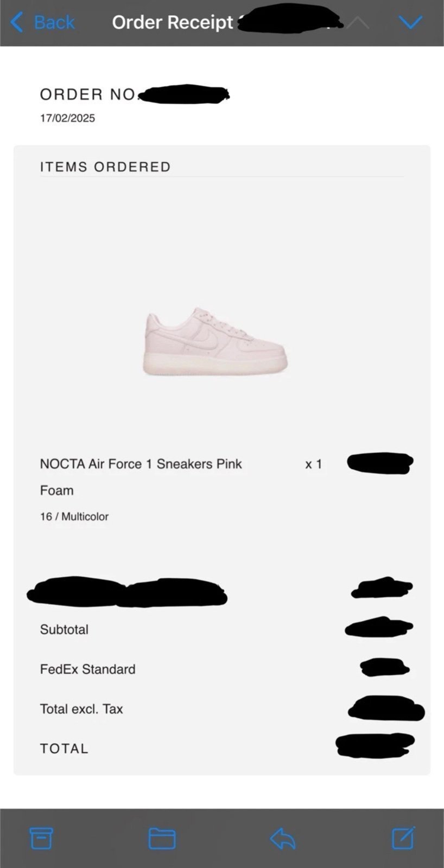Tap the Subtotal row label
This screenshot has height=868, width=444.
pos(64,629)
